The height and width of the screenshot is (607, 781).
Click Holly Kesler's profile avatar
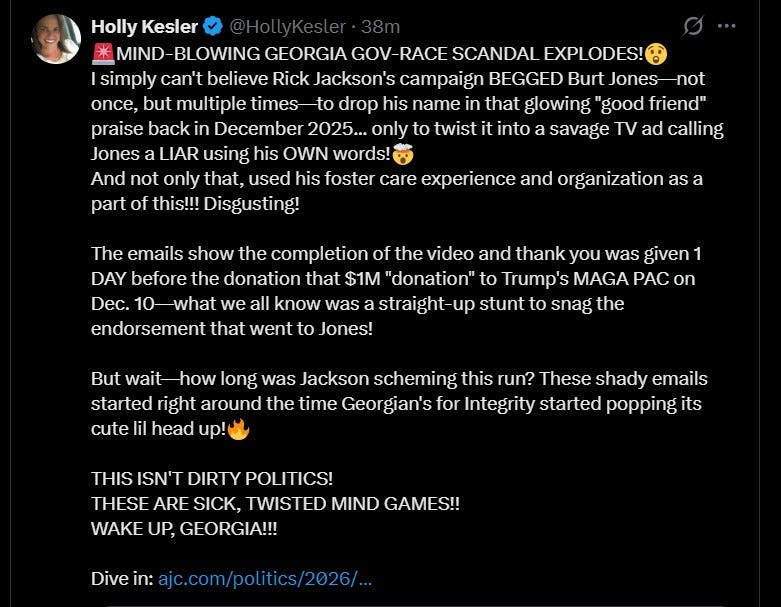56,39
